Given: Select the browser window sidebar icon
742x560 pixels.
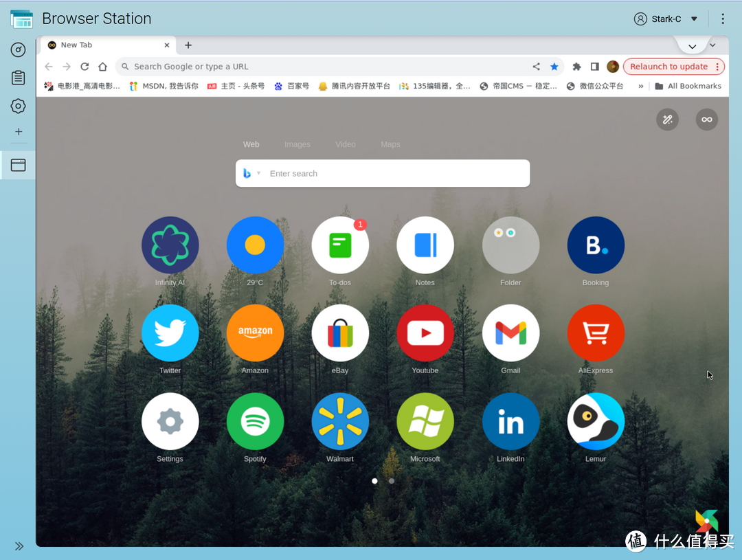Looking at the screenshot, I should (18, 165).
